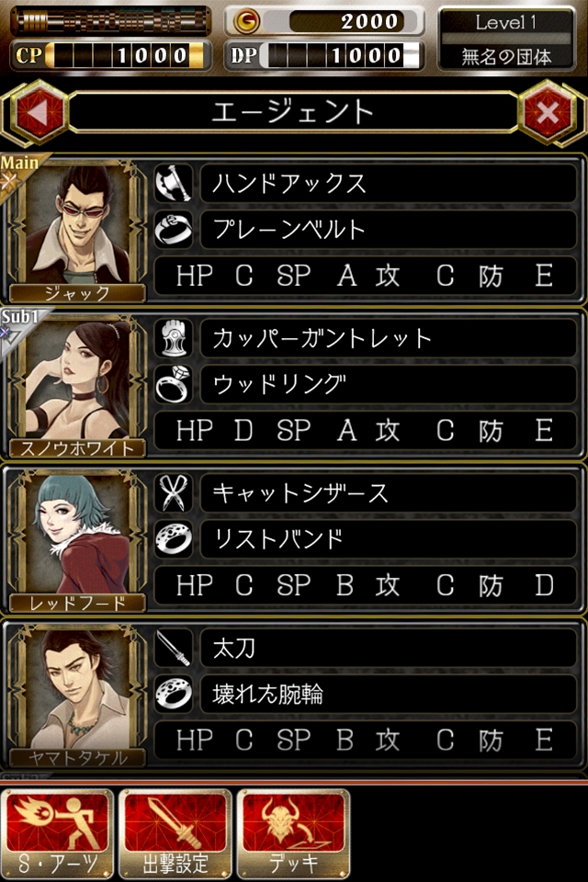Tap the red back arrow hexagon
This screenshot has width=588, height=882.
click(39, 113)
